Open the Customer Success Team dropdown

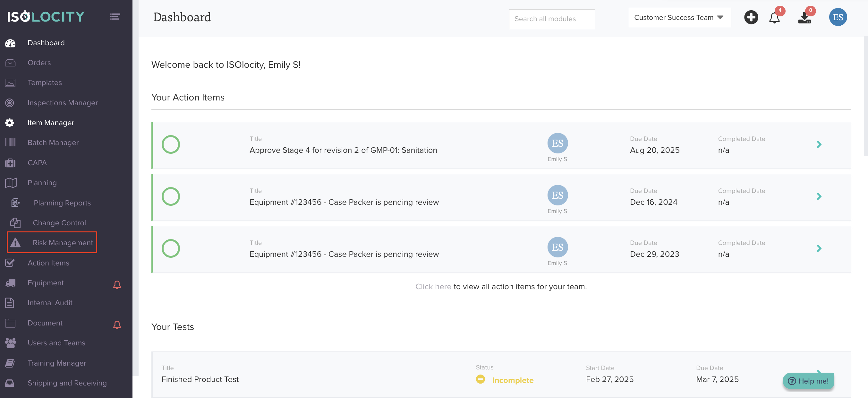(679, 18)
